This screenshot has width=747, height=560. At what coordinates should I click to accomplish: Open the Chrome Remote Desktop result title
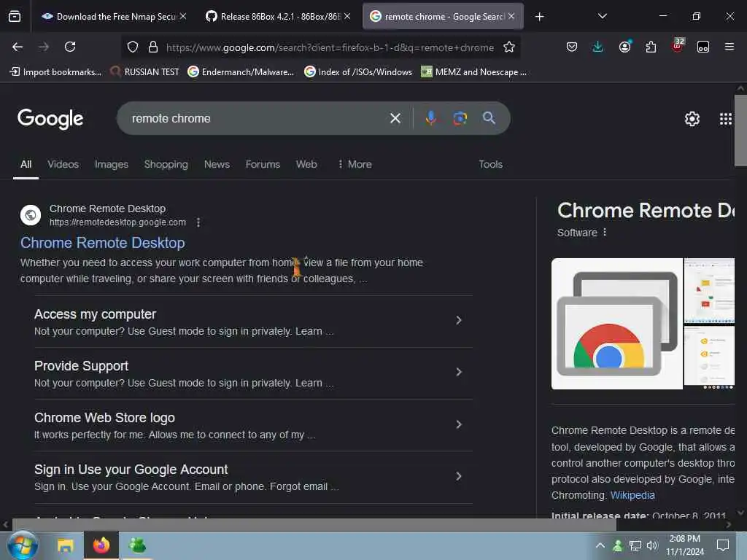pyautogui.click(x=102, y=243)
